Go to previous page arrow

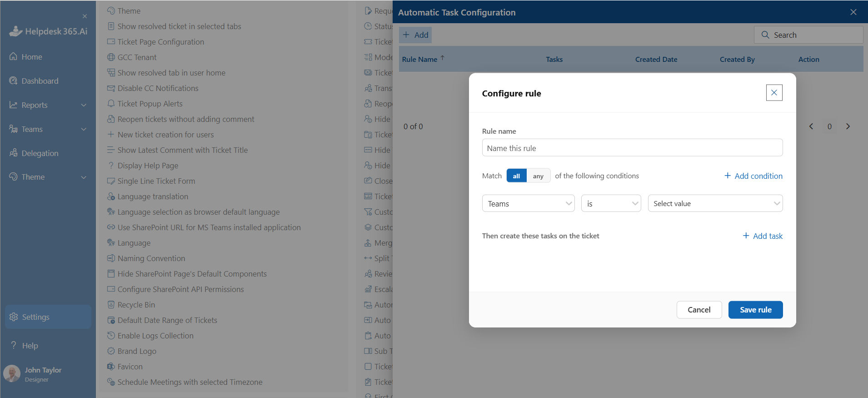(811, 126)
